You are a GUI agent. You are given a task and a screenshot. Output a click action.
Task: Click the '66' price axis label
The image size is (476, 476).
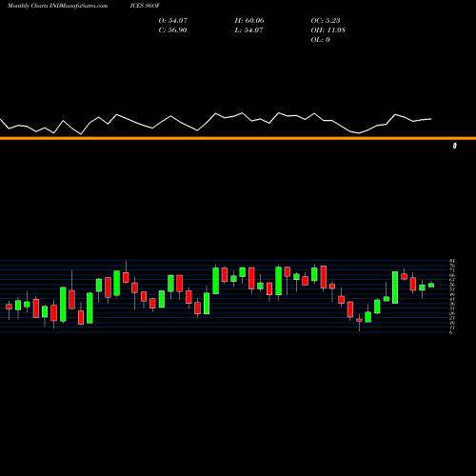coord(452,275)
